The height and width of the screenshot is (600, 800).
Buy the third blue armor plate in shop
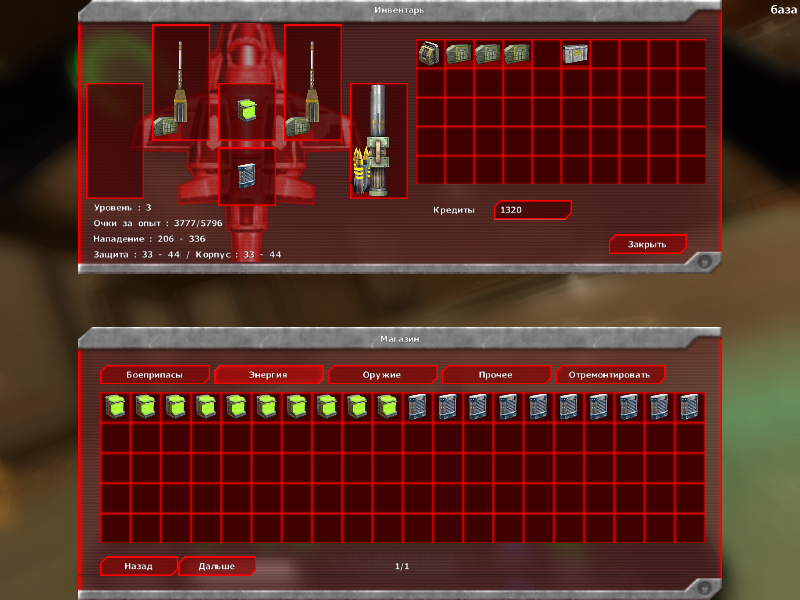[478, 407]
